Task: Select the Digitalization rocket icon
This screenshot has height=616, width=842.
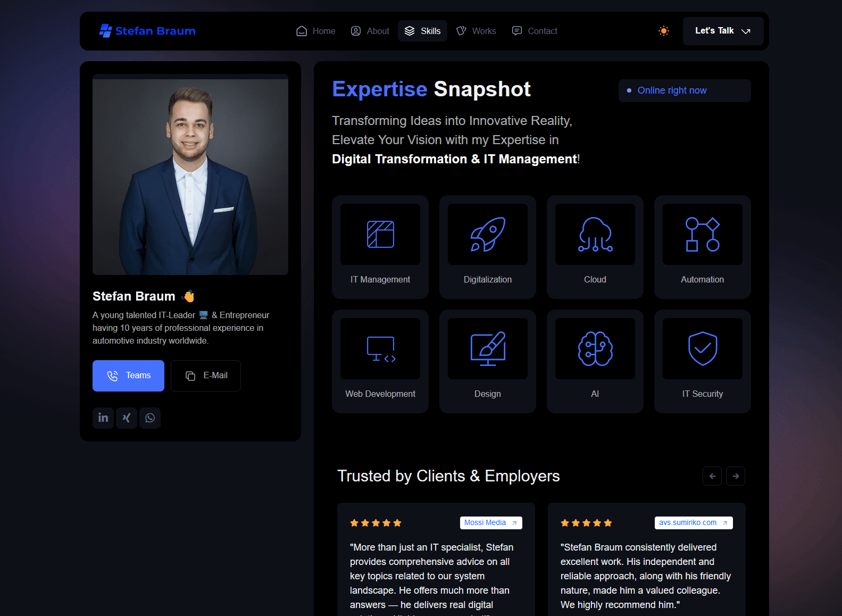Action: (487, 235)
